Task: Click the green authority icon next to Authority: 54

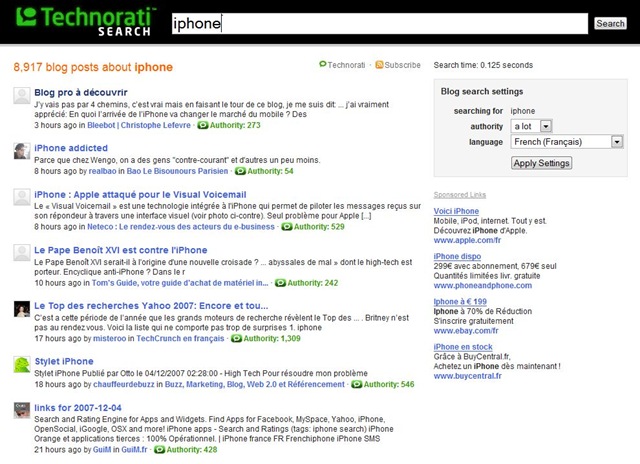Action: click(240, 171)
